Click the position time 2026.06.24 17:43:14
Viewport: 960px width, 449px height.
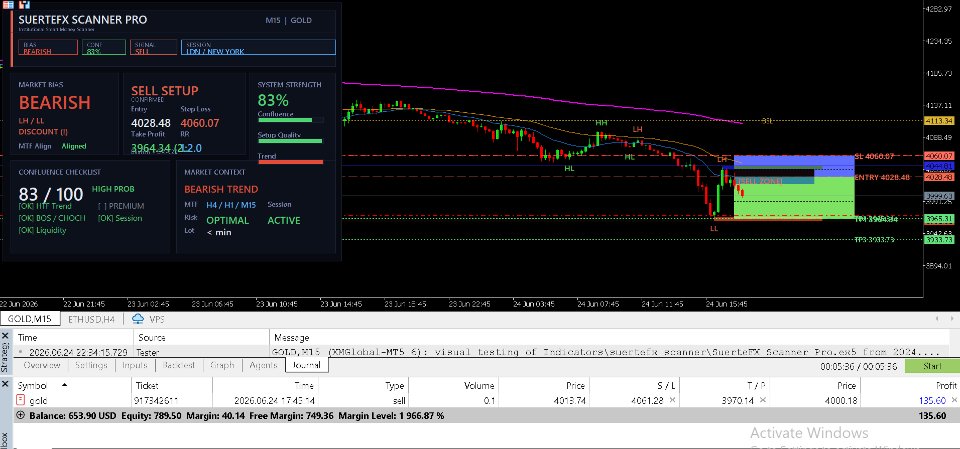pyautogui.click(x=275, y=401)
